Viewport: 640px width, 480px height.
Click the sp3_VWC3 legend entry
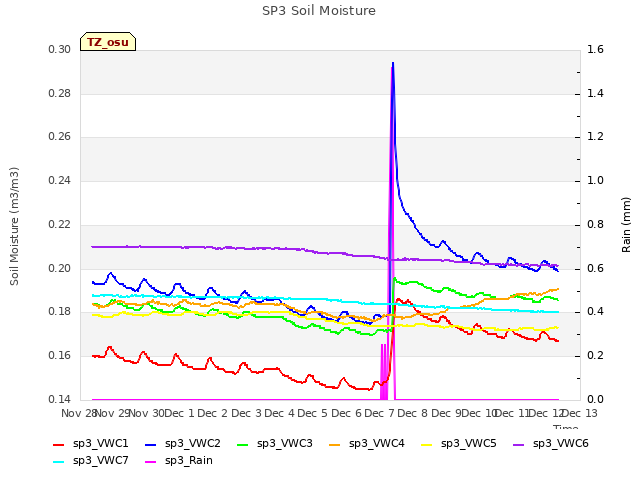[274, 443]
